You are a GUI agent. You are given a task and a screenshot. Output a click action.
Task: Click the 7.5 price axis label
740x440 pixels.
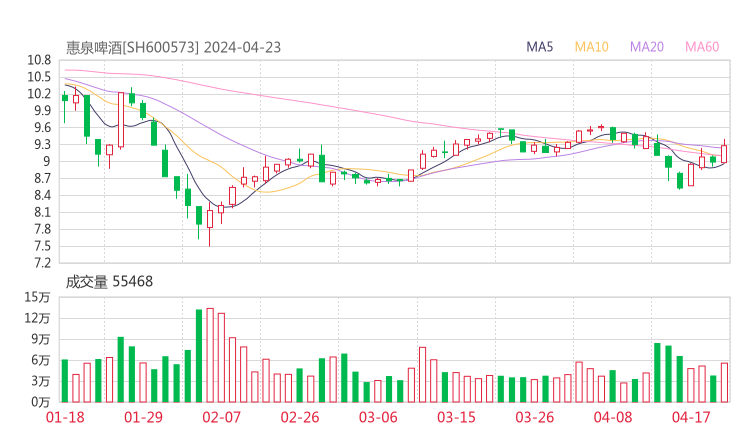(x=42, y=246)
